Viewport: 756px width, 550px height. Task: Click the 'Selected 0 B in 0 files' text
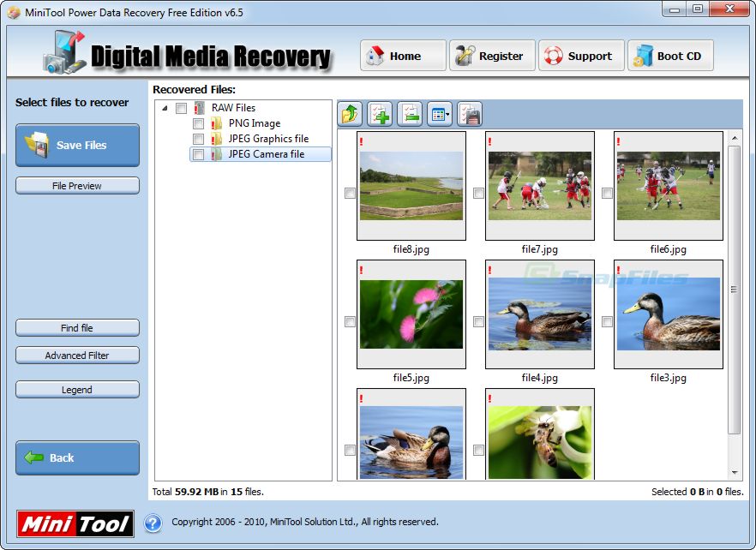point(697,492)
